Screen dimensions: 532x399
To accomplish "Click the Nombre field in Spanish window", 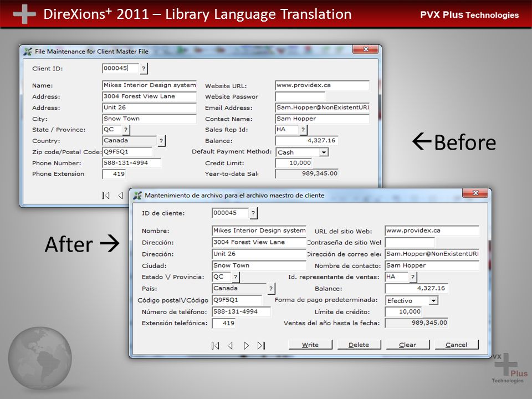I will [x=259, y=231].
